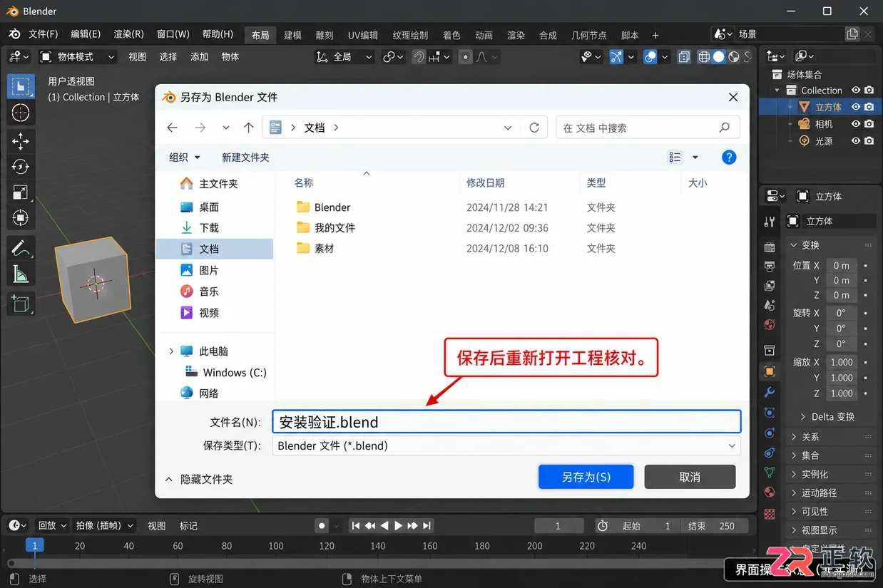The height and width of the screenshot is (588, 883).
Task: Expand the 此电脑 tree node
Action: (x=171, y=351)
